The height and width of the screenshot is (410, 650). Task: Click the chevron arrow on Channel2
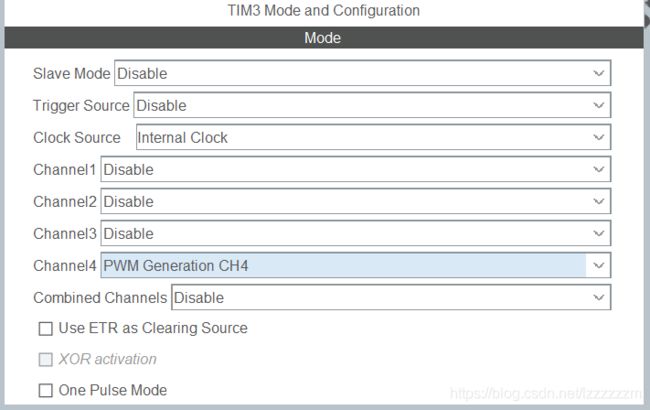pos(598,202)
